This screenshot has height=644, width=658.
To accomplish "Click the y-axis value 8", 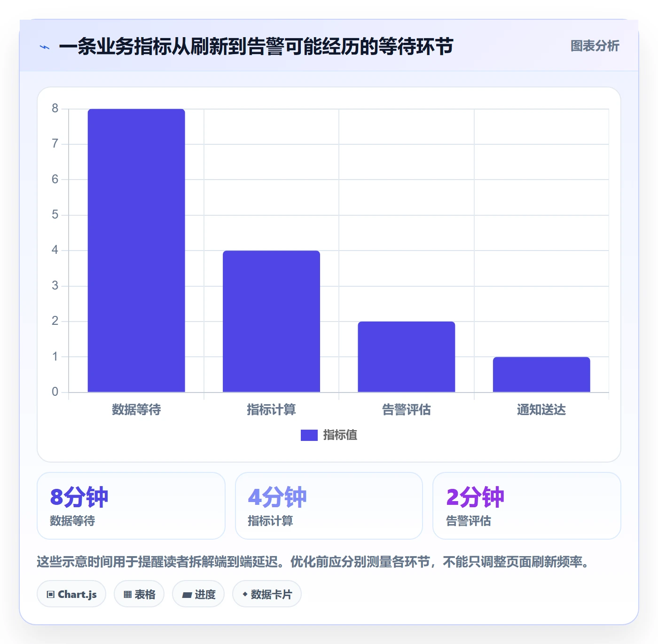I will click(x=55, y=109).
